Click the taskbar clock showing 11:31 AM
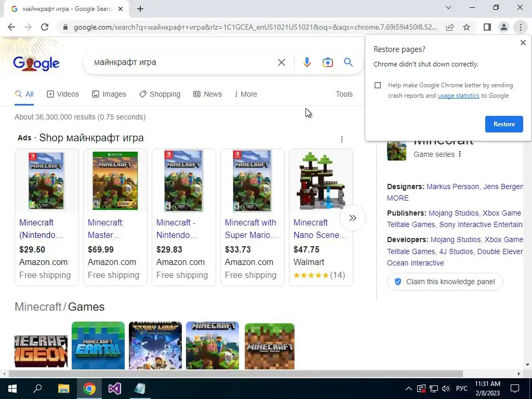 tap(487, 389)
